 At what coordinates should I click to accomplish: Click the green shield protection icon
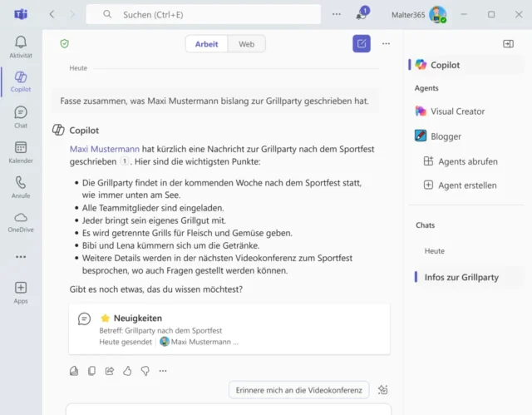65,44
